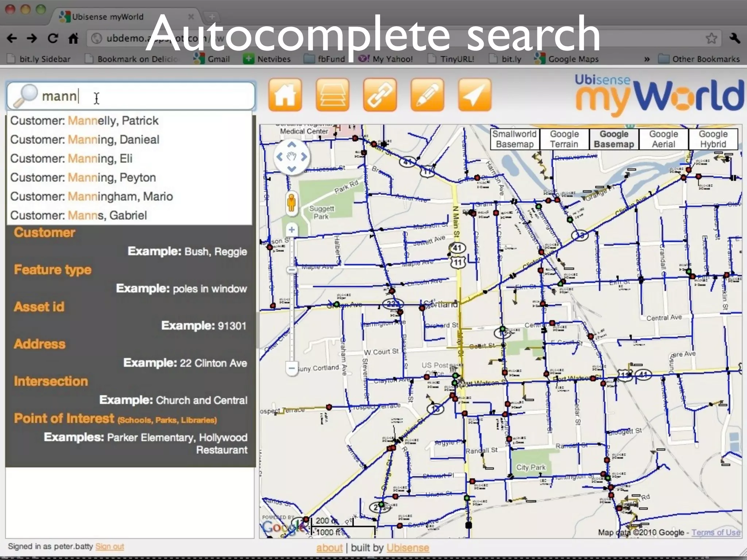The image size is (747, 560).
Task: Open the Gmail bookmark
Action: click(212, 59)
